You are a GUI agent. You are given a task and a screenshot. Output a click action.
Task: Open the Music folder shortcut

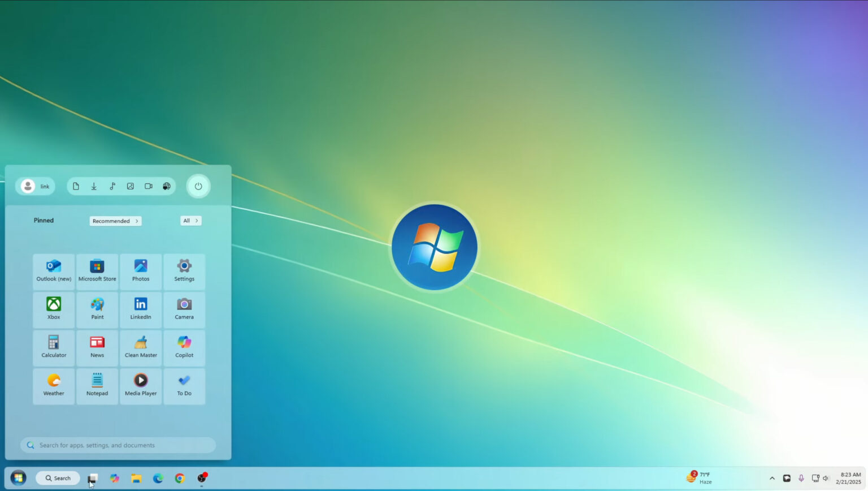(112, 186)
